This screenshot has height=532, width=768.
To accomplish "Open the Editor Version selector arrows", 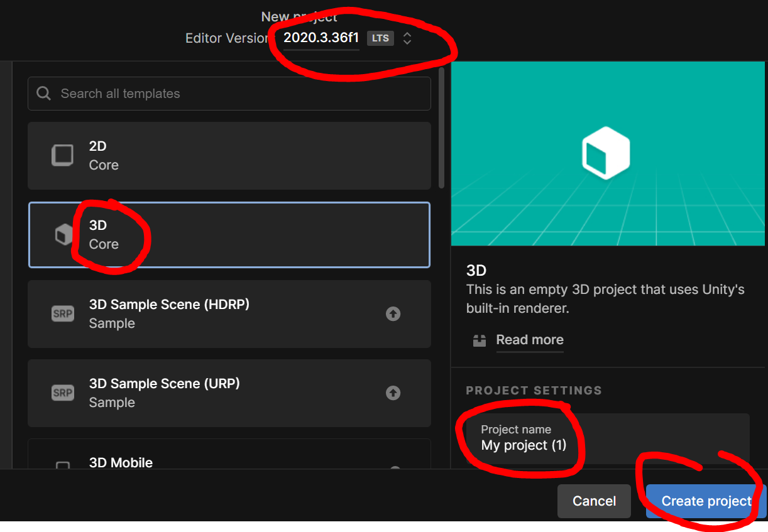I will 407,38.
